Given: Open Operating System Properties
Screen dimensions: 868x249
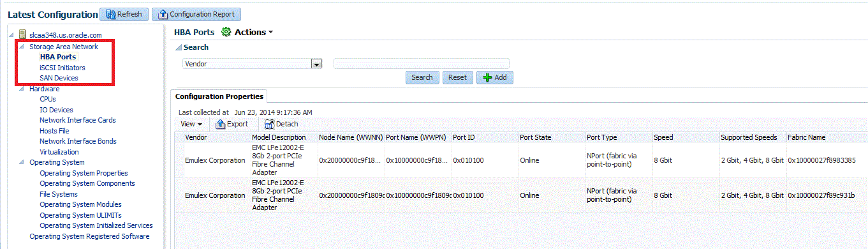Looking at the screenshot, I should pos(84,173).
